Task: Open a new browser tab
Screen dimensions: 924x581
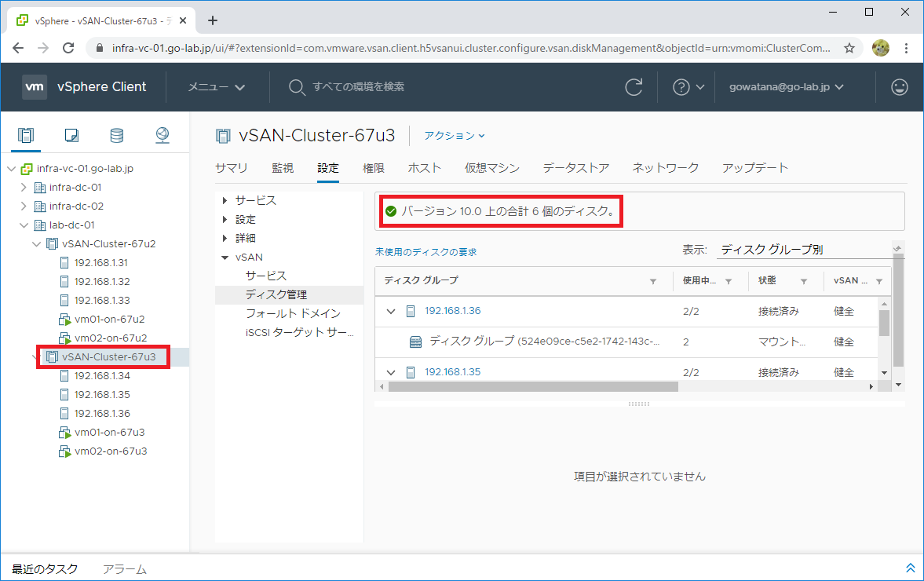Action: (213, 20)
